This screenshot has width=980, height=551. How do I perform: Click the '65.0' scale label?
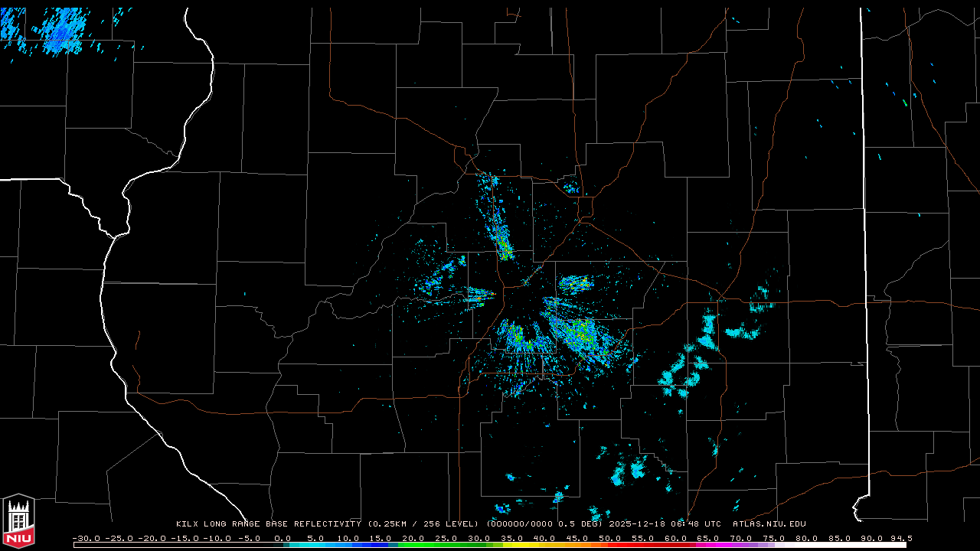pyautogui.click(x=708, y=538)
